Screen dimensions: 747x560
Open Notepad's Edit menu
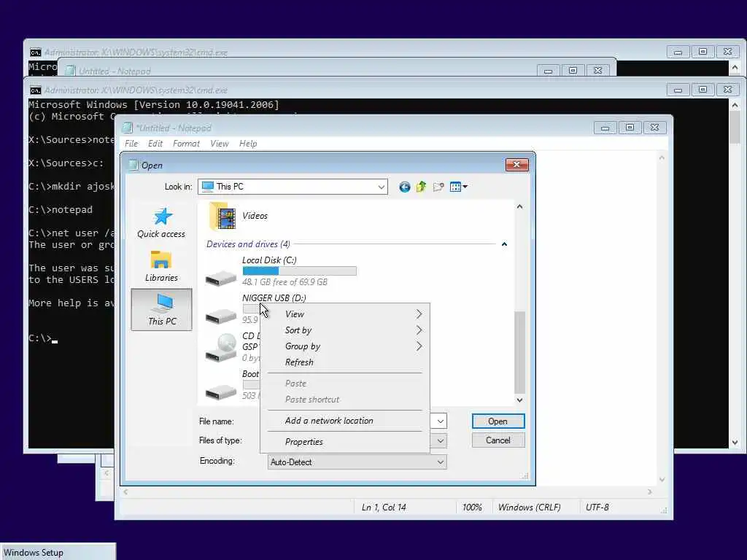155,144
